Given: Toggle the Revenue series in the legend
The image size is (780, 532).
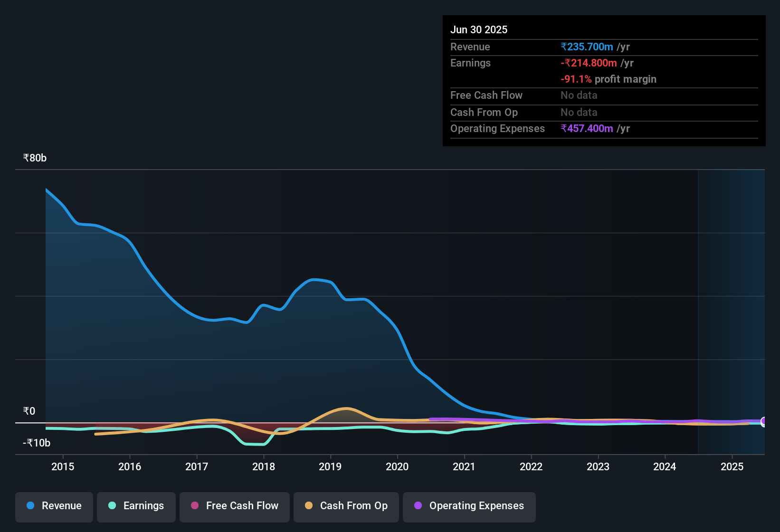Looking at the screenshot, I should pos(54,506).
